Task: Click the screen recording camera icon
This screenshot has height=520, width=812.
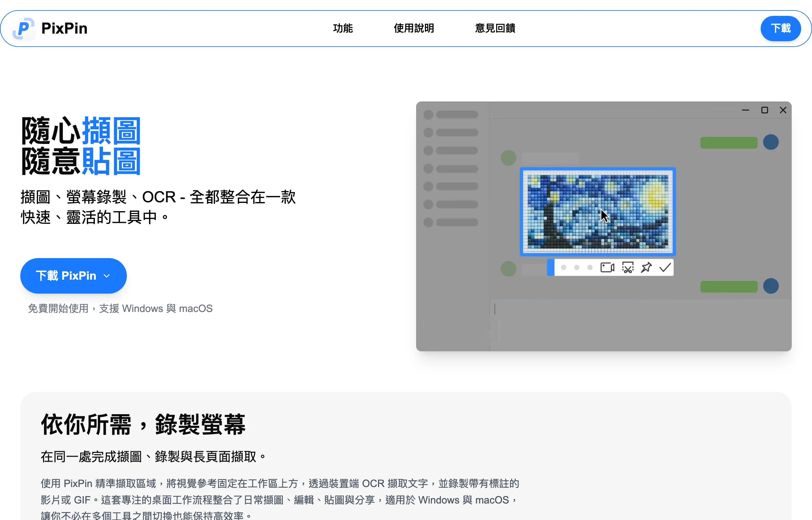Action: [607, 268]
